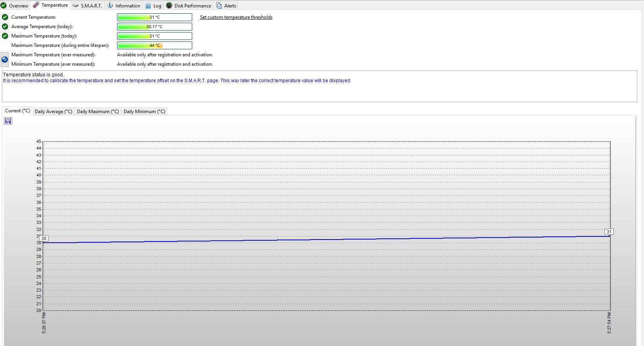Click the 44 °C lifespan maximum temperature bar

pos(154,45)
